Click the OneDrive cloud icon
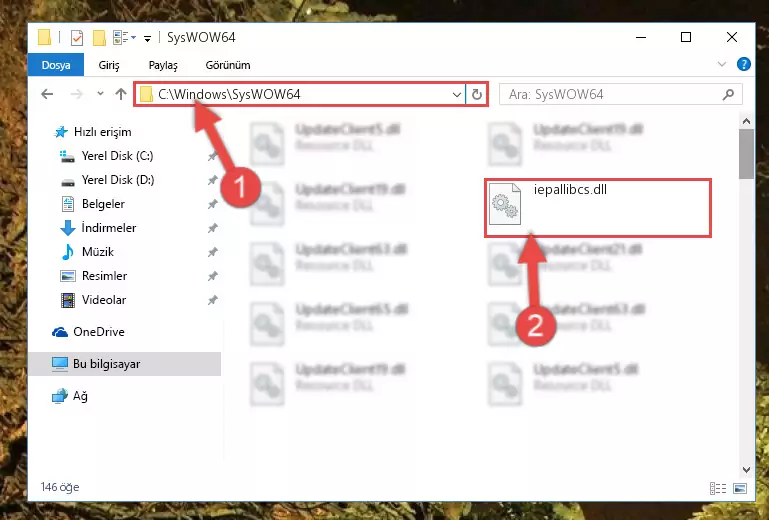Viewport: 769px width, 520px height. pos(60,332)
